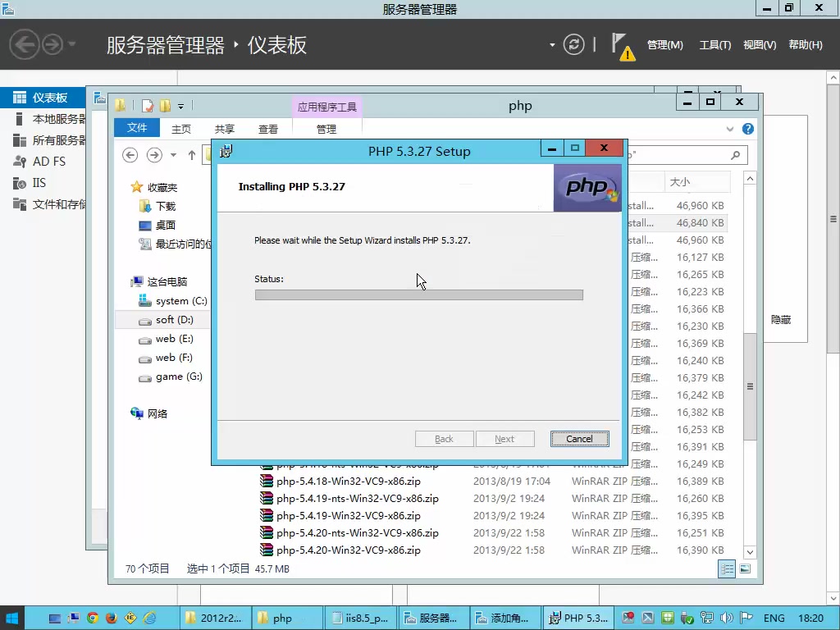Click Explorer back arrow button

click(x=130, y=155)
